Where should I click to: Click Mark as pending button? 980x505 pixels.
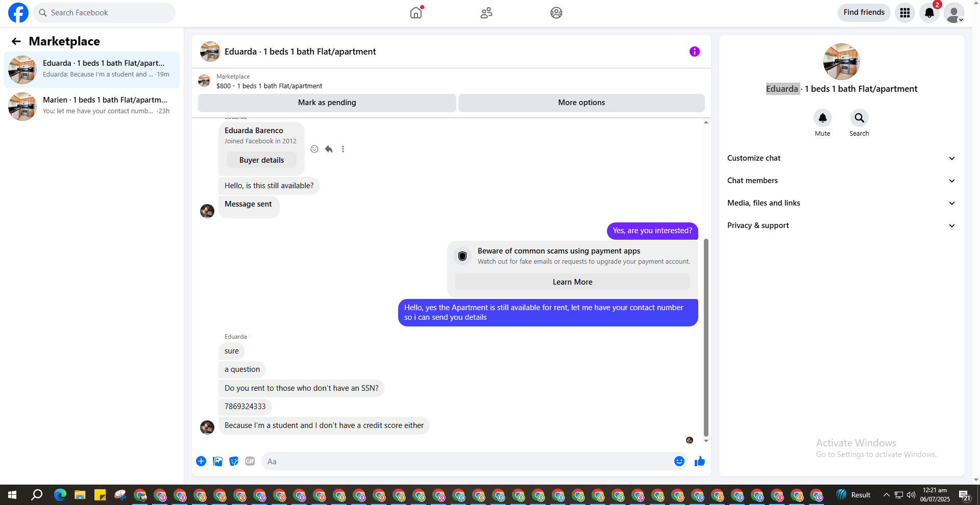click(327, 103)
